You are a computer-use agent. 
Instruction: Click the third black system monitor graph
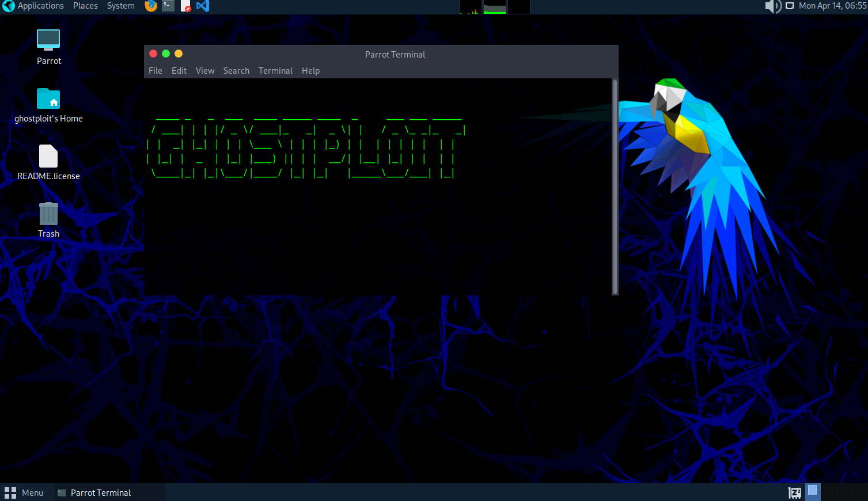(x=519, y=7)
